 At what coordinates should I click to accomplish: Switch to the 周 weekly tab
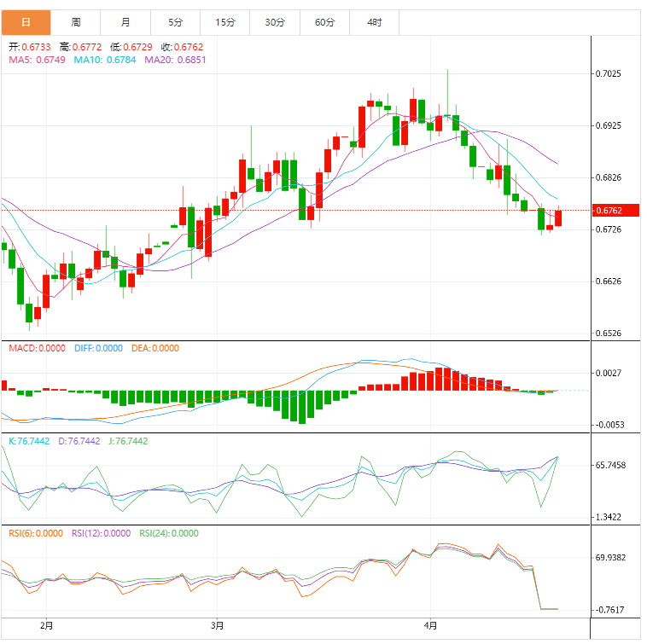76,22
